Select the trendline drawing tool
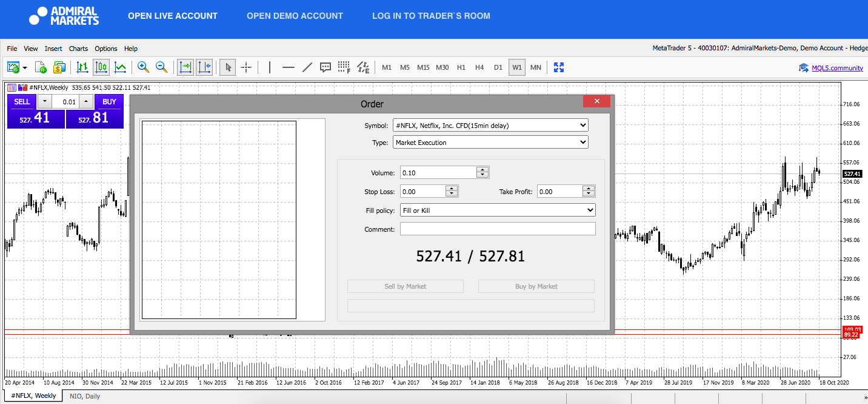The height and width of the screenshot is (404, 868). (x=307, y=67)
